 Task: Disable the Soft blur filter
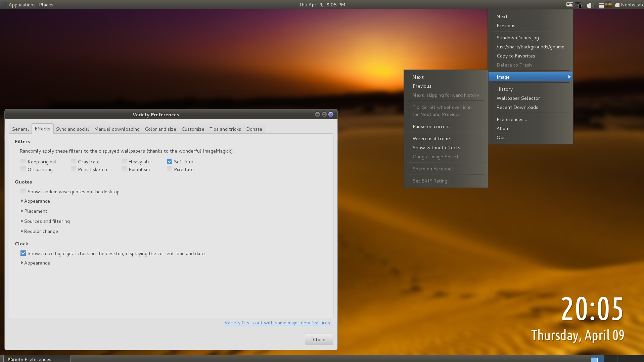tap(170, 162)
